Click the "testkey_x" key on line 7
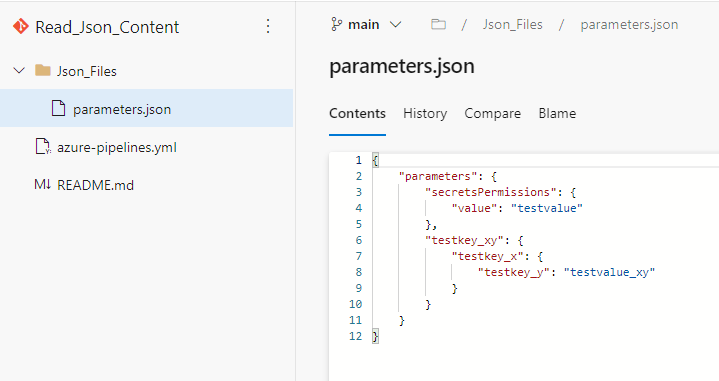Viewport: 719px width, 381px height. click(x=487, y=256)
